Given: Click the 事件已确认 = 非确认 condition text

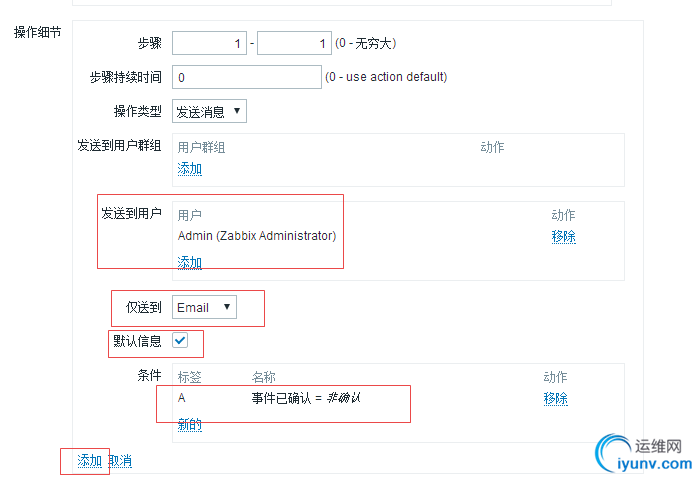Looking at the screenshot, I should click(305, 398).
